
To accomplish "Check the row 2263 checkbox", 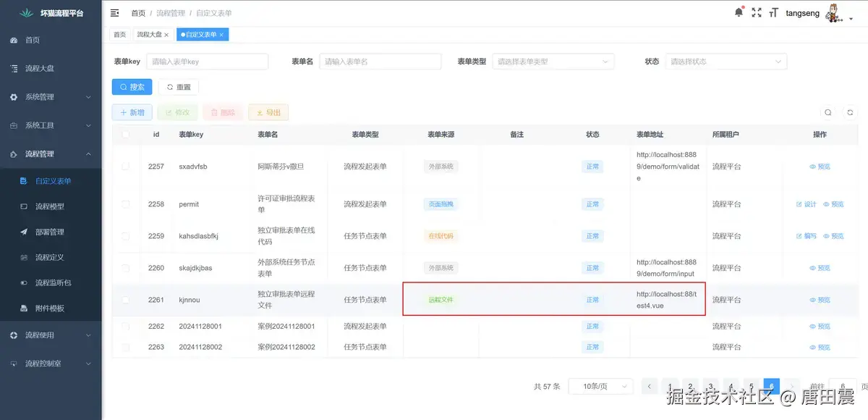I will (x=126, y=348).
